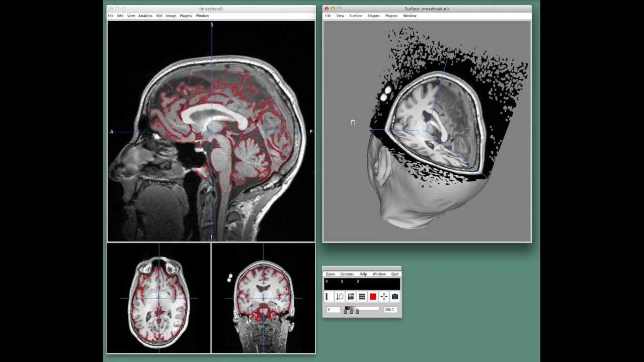Open Surface menu in Surface window
This screenshot has width=644, height=362.
pyautogui.click(x=356, y=16)
